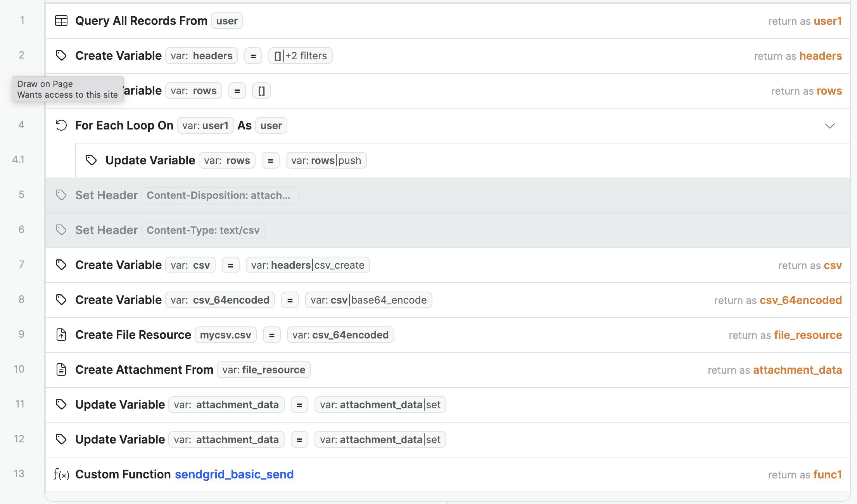Screen dimensions: 857x504
Task: Click the tag icon on disabled Content-Type header step
Action: click(x=61, y=230)
